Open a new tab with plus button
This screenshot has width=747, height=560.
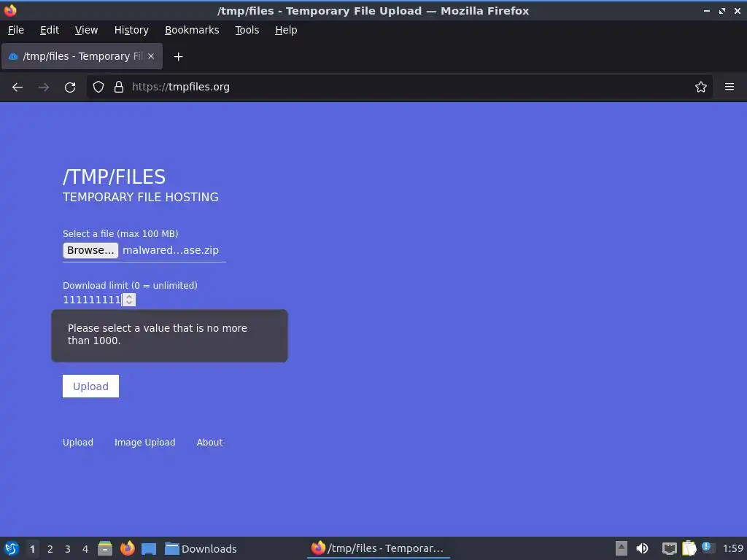[x=178, y=57]
